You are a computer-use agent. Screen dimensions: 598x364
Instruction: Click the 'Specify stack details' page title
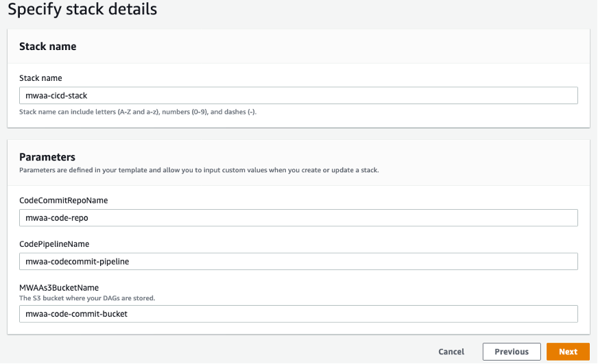[82, 10]
